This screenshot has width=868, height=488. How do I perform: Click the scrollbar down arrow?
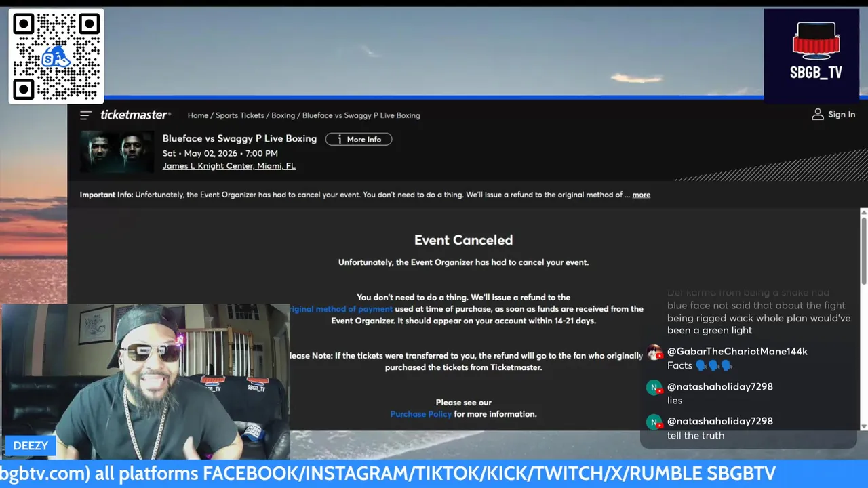[x=863, y=426]
